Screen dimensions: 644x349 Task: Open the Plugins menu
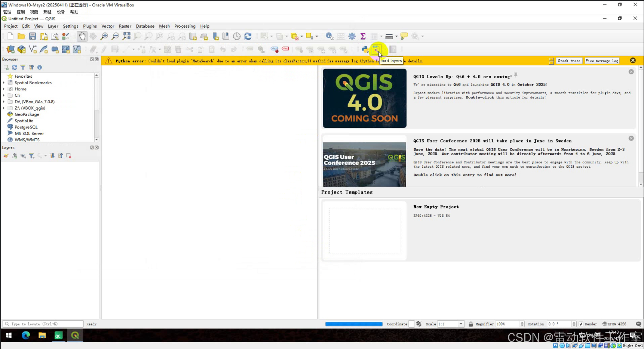pos(90,26)
